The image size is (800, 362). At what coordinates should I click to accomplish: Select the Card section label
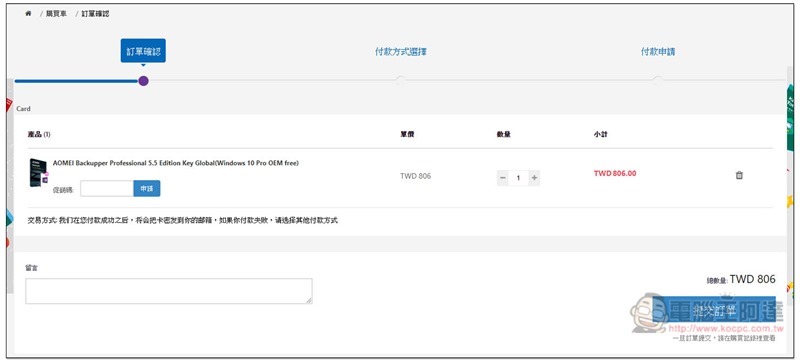(23, 109)
